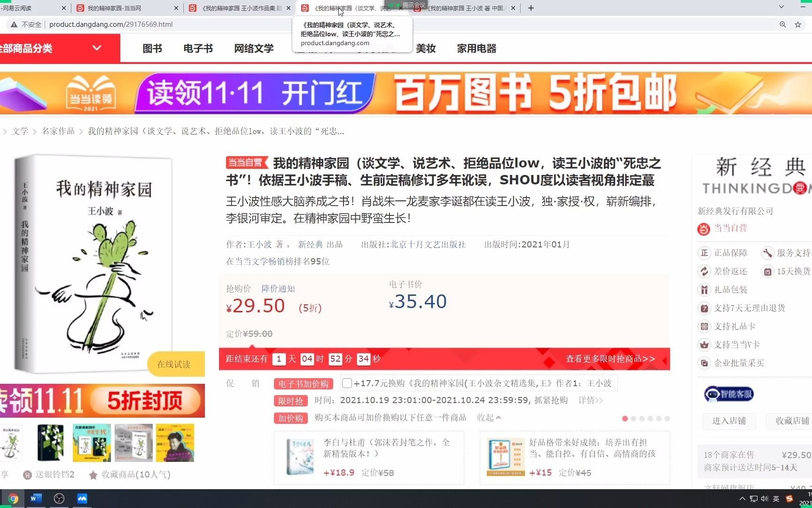Favorite the product with 收藏商品 star
The width and height of the screenshot is (812, 508).
93,475
